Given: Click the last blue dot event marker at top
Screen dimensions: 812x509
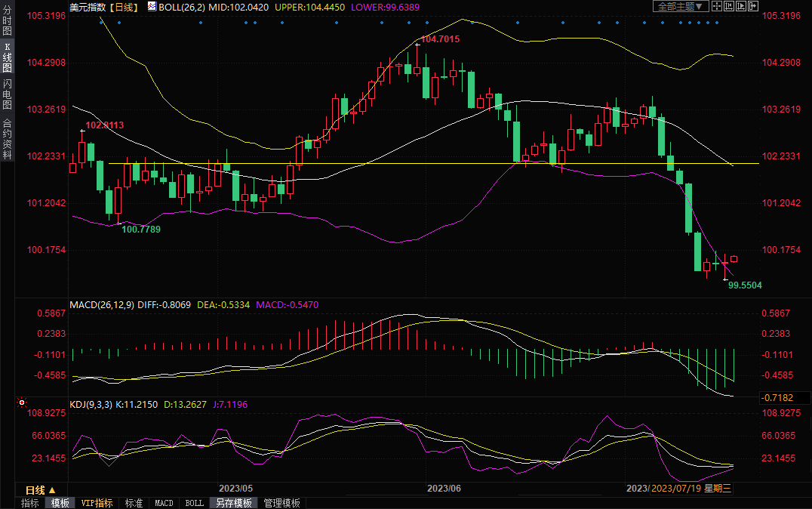Looking at the screenshot, I should click(716, 23).
